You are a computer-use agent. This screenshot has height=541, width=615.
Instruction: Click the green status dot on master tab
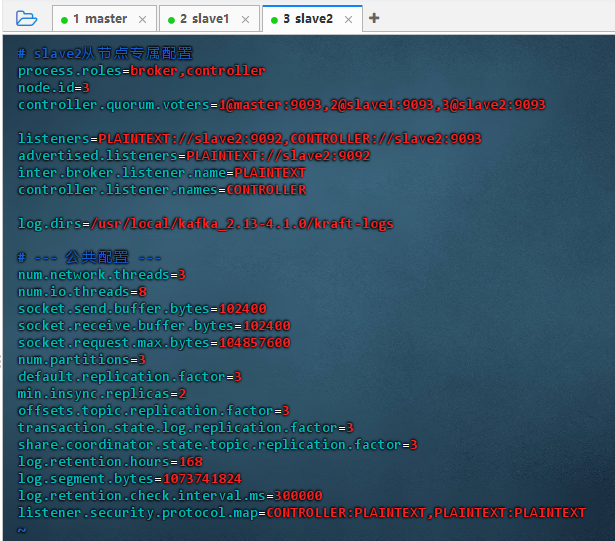pos(65,20)
